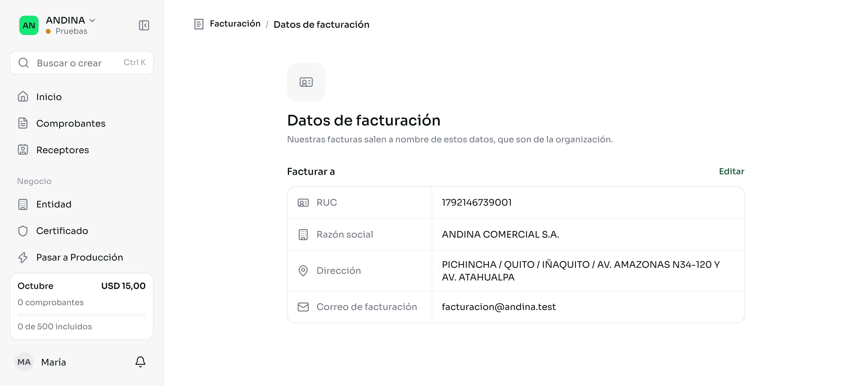Image resolution: width=868 pixels, height=386 pixels.
Task: Click the receipt icon in the breadcrumb
Action: pyautogui.click(x=199, y=24)
